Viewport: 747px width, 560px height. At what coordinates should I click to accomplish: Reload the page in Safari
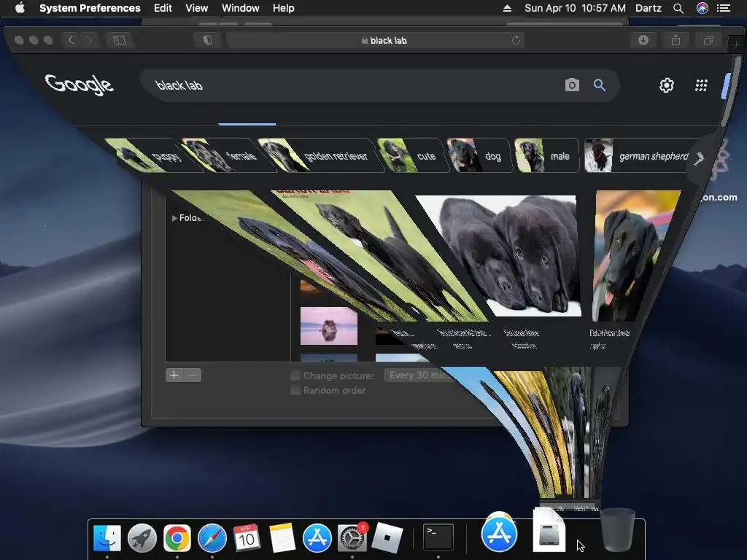516,41
